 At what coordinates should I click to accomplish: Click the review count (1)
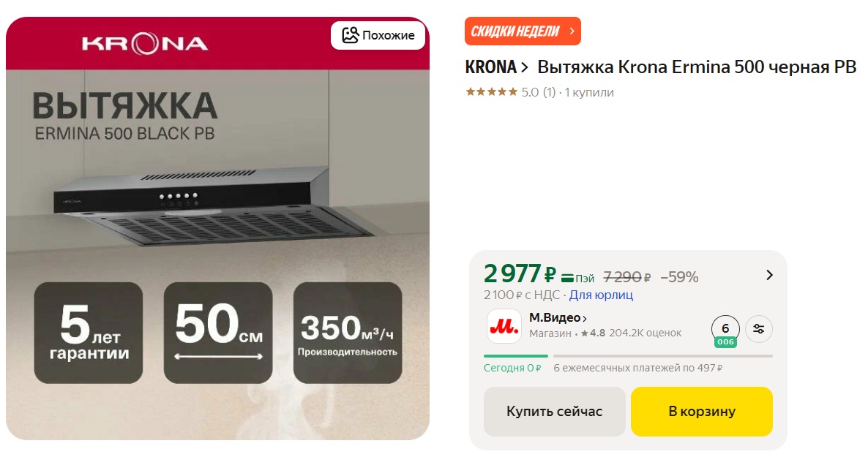tap(549, 92)
